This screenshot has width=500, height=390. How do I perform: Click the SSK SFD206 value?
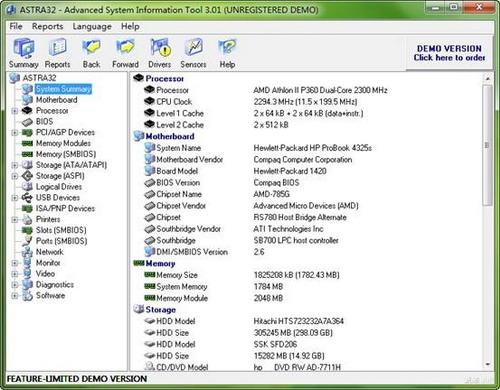click(x=275, y=344)
